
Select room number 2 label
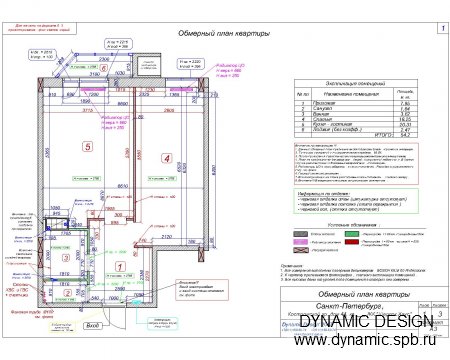[68, 293]
